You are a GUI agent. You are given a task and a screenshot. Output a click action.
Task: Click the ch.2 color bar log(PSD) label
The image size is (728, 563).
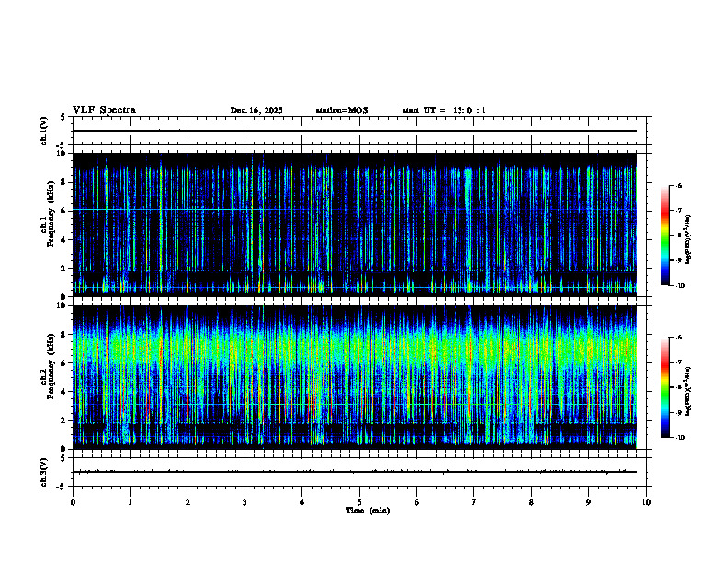[688, 391]
